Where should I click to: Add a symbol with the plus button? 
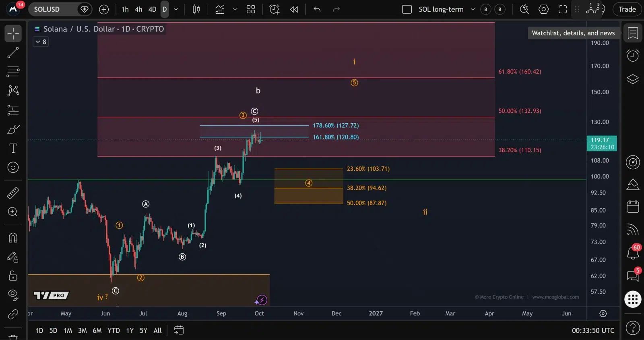pyautogui.click(x=104, y=9)
